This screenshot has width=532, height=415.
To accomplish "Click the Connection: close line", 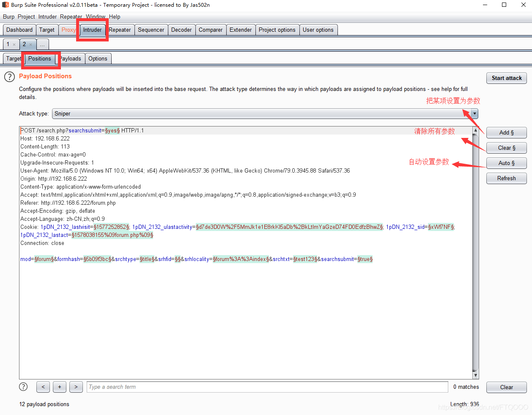I will click(42, 243).
